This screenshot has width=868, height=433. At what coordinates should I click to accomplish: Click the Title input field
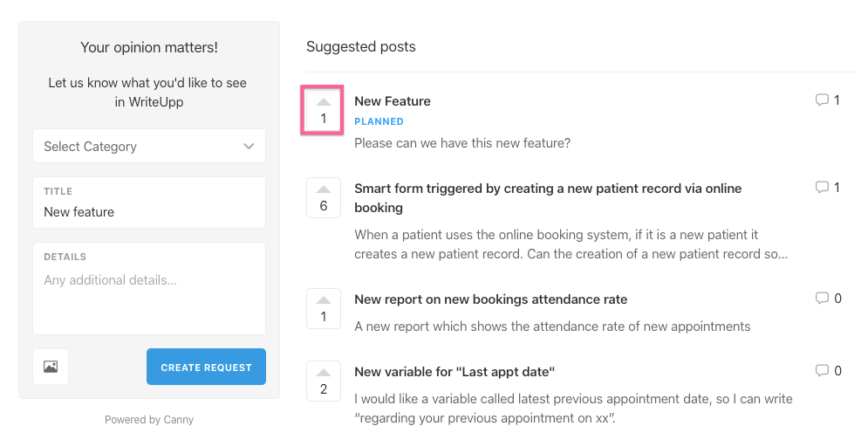click(149, 203)
